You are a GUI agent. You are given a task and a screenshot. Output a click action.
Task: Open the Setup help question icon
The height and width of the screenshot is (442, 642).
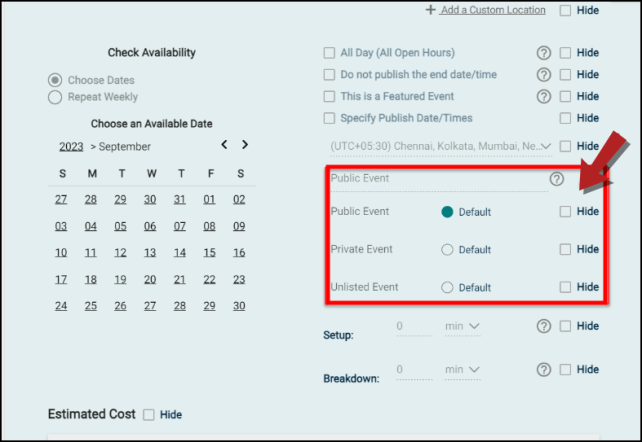click(544, 326)
